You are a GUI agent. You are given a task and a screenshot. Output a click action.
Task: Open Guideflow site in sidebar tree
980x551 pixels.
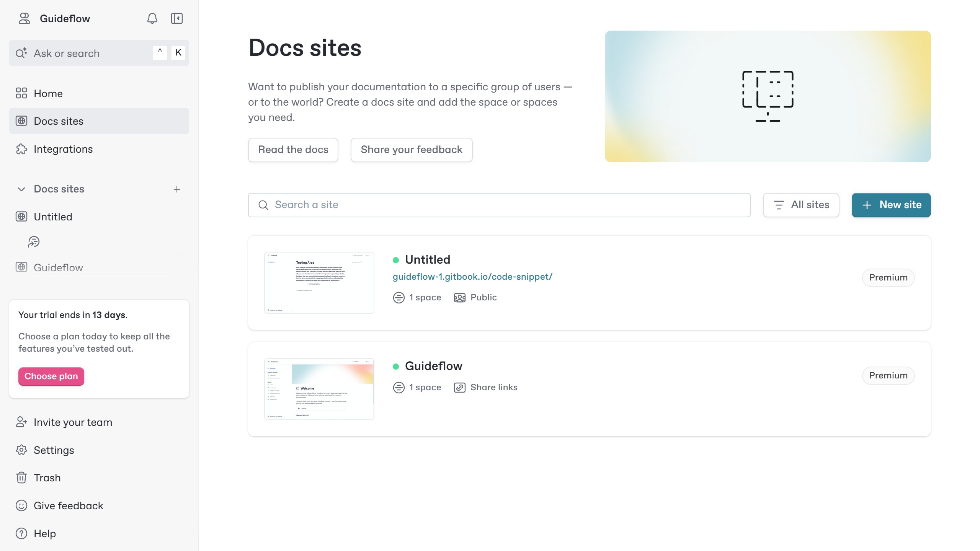coord(99,267)
